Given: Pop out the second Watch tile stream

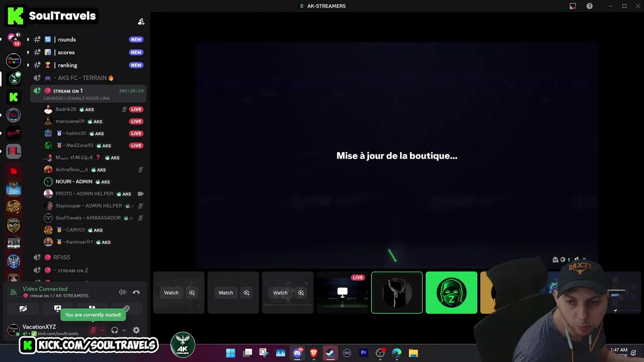Looking at the screenshot, I should click(247, 293).
